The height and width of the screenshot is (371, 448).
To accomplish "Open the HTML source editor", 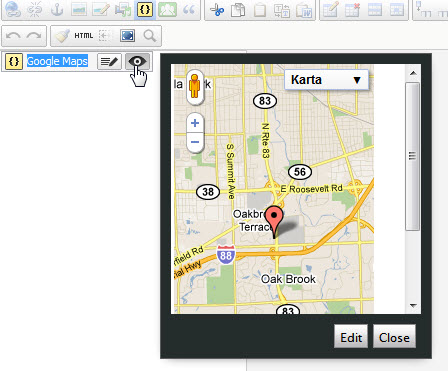I will point(84,36).
